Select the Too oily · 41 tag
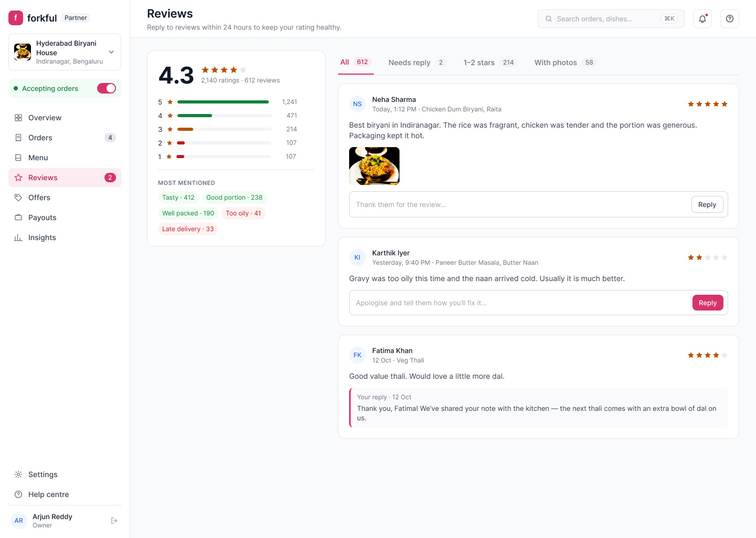Screen dimensions: 756x538 [x=243, y=213]
